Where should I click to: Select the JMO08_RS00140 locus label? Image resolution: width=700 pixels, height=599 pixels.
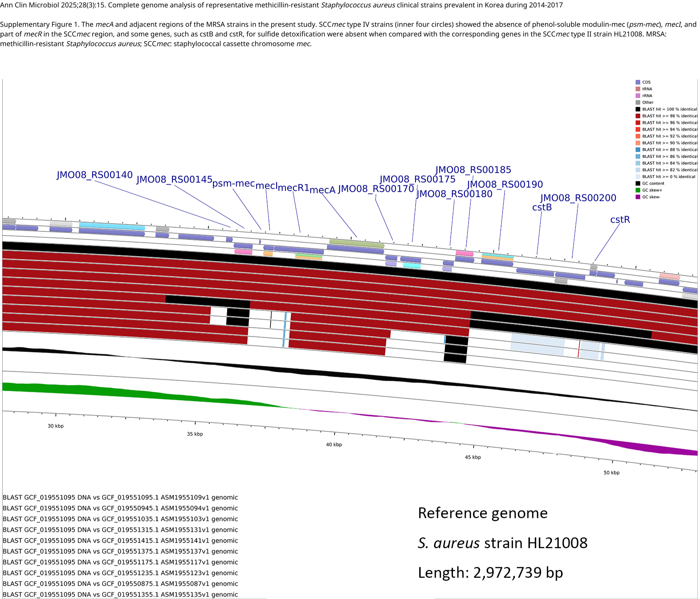coord(94,175)
